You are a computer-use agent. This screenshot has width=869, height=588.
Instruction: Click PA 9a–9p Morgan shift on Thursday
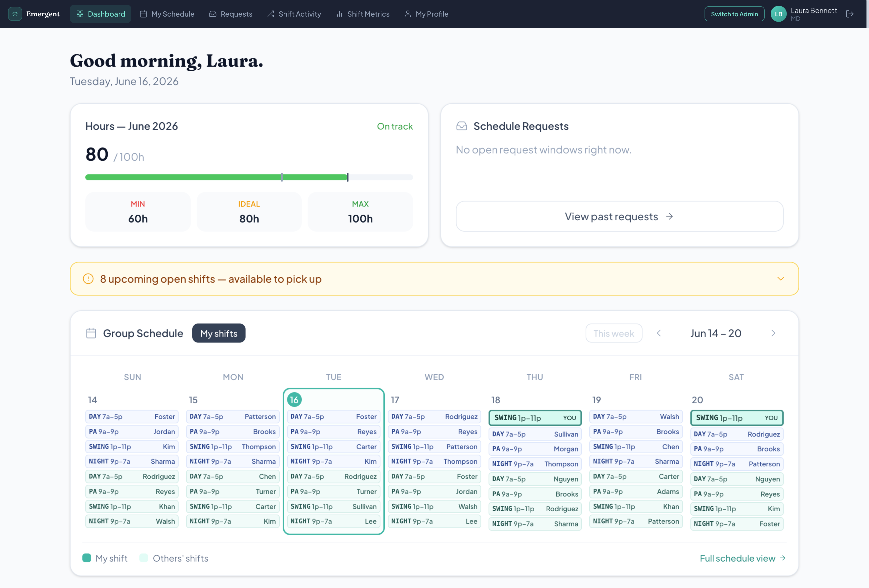click(535, 449)
